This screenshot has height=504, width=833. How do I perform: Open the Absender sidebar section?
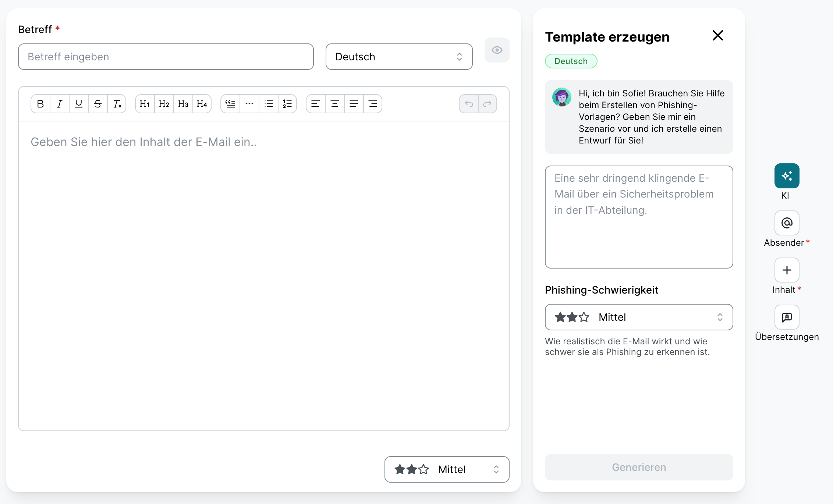(x=787, y=223)
